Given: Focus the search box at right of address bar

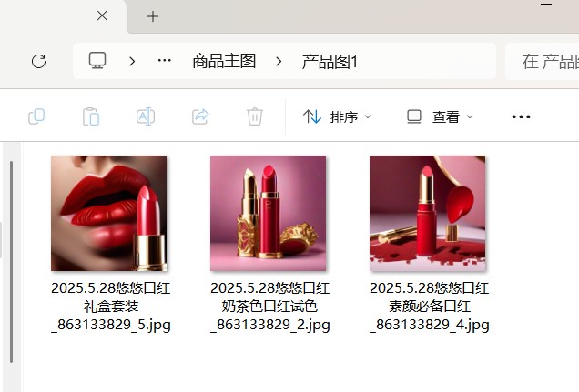Looking at the screenshot, I should tap(542, 61).
